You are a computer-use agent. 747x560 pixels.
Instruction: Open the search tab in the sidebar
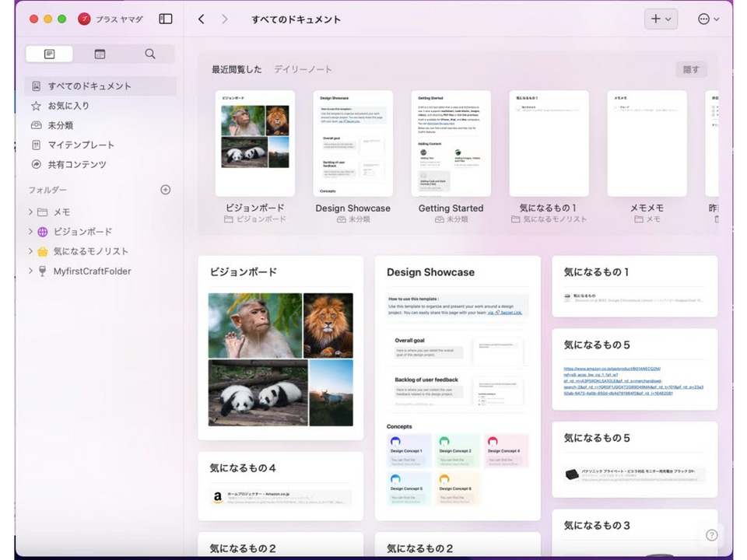(x=149, y=54)
